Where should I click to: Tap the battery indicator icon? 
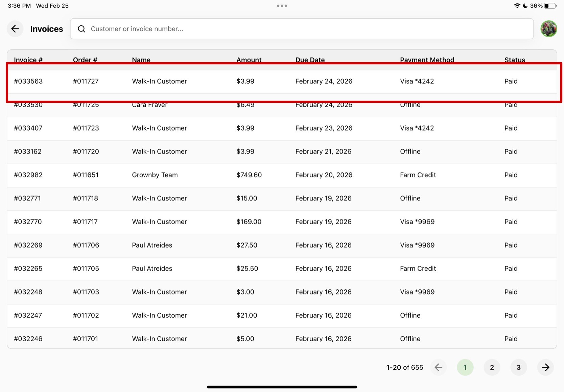[550, 6]
